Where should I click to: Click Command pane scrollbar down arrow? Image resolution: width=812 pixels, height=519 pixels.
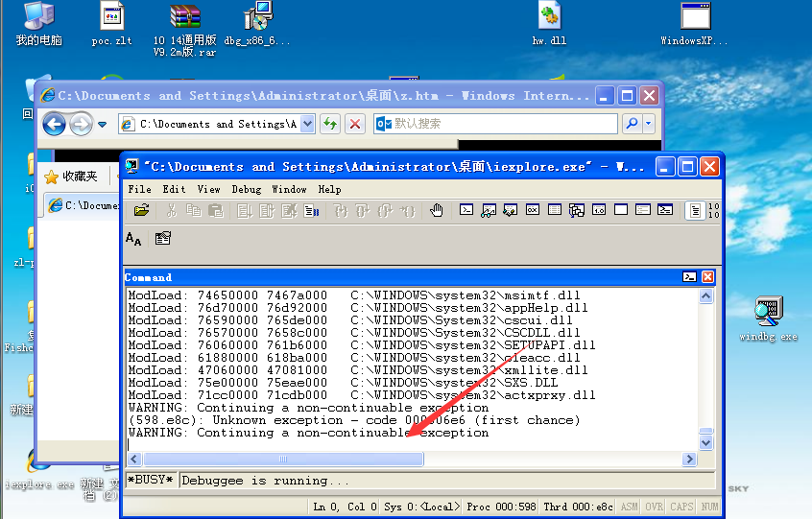[705, 443]
